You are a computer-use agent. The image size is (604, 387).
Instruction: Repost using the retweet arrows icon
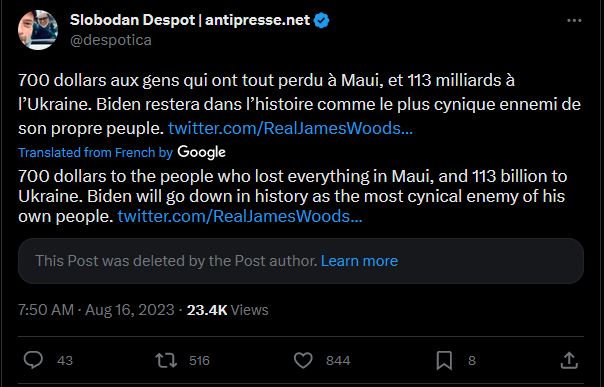click(166, 360)
